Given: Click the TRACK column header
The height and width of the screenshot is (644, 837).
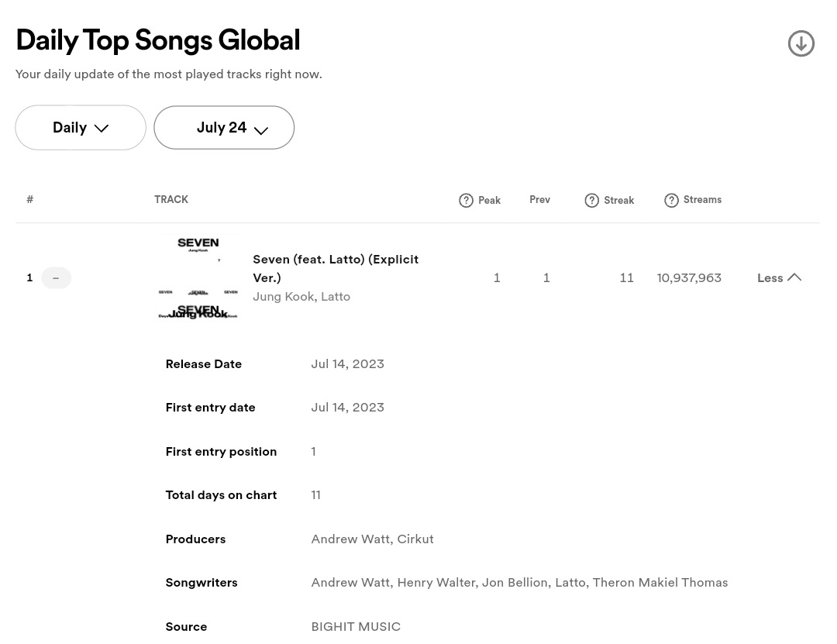Looking at the screenshot, I should [x=170, y=200].
